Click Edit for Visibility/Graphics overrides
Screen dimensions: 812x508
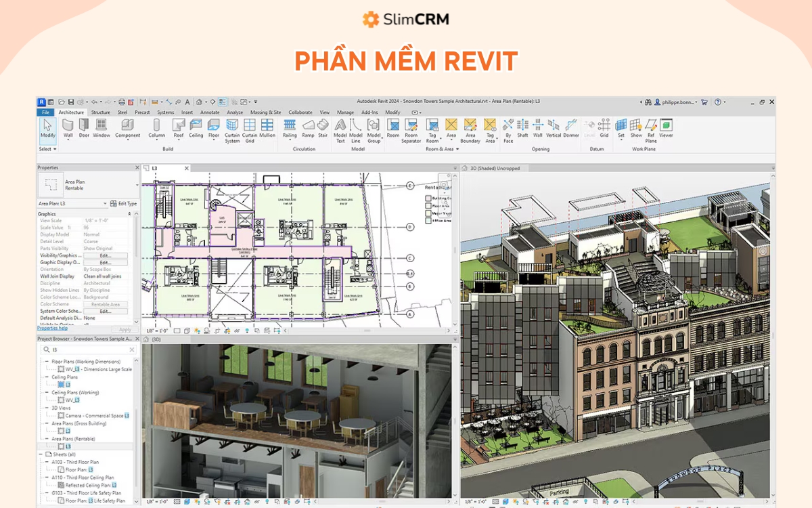pos(105,255)
